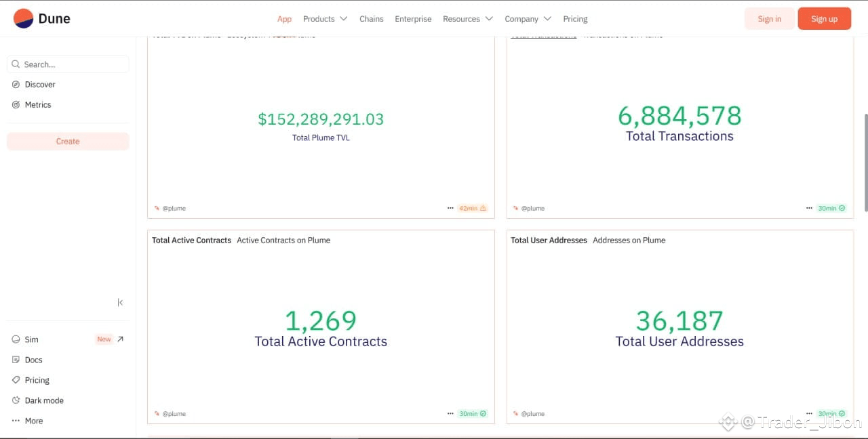Image resolution: width=868 pixels, height=439 pixels.
Task: Expand the Resources dropdown menu
Action: click(x=467, y=19)
